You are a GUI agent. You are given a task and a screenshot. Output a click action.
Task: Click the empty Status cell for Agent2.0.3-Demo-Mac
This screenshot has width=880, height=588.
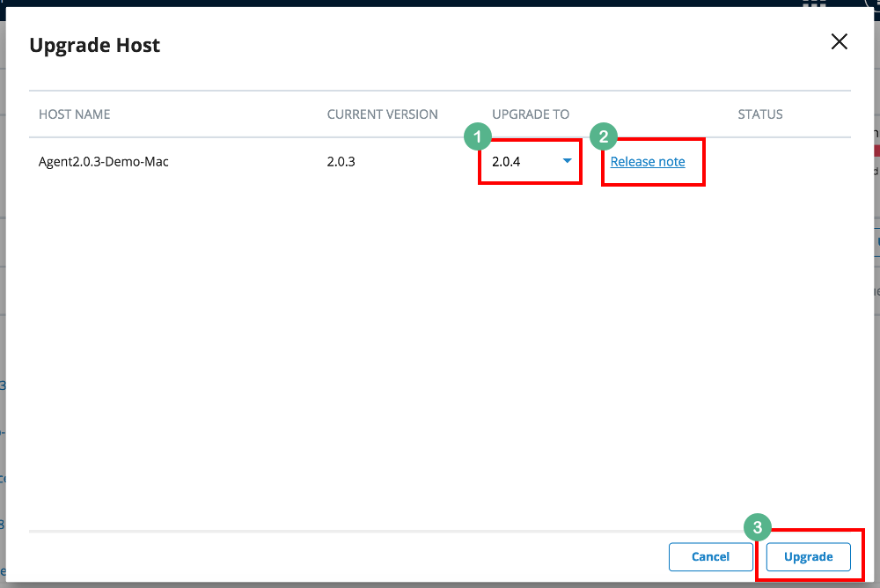(x=774, y=162)
